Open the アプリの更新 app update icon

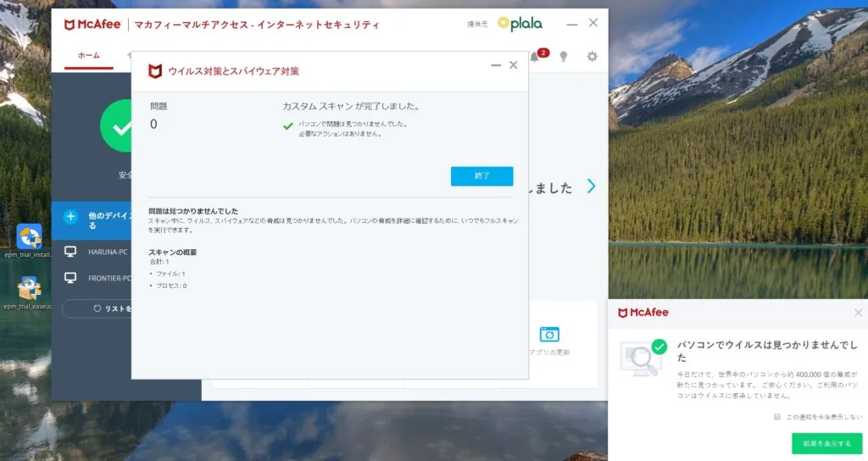549,334
